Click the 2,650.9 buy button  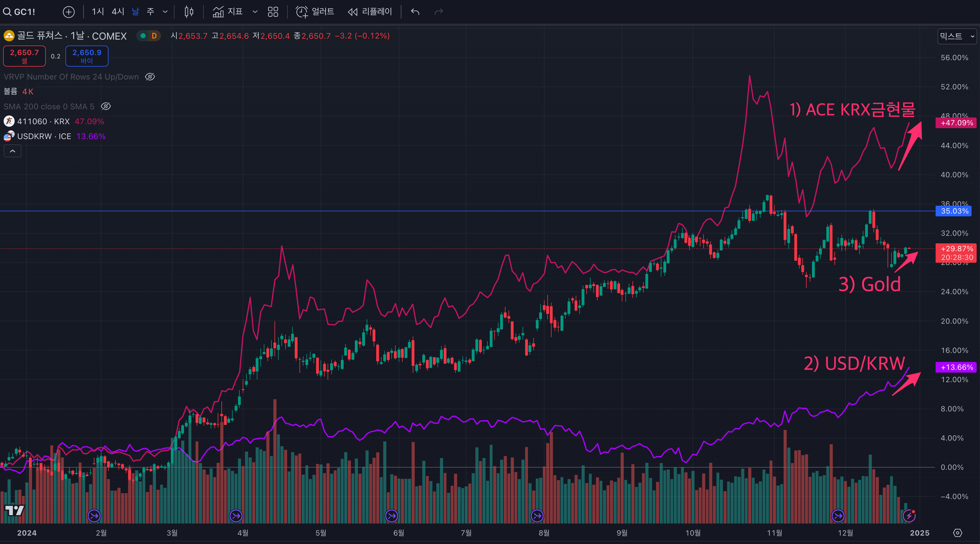pos(87,56)
